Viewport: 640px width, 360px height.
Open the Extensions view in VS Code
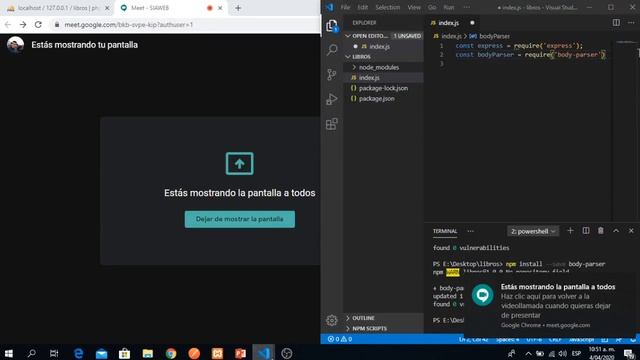coord(332,124)
